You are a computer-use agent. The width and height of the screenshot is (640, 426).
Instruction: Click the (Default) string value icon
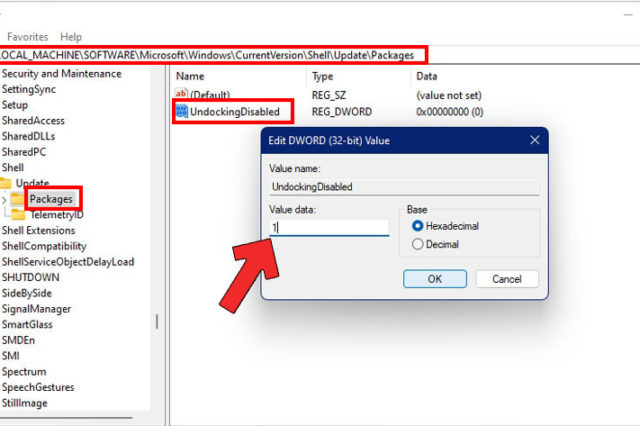(x=181, y=93)
